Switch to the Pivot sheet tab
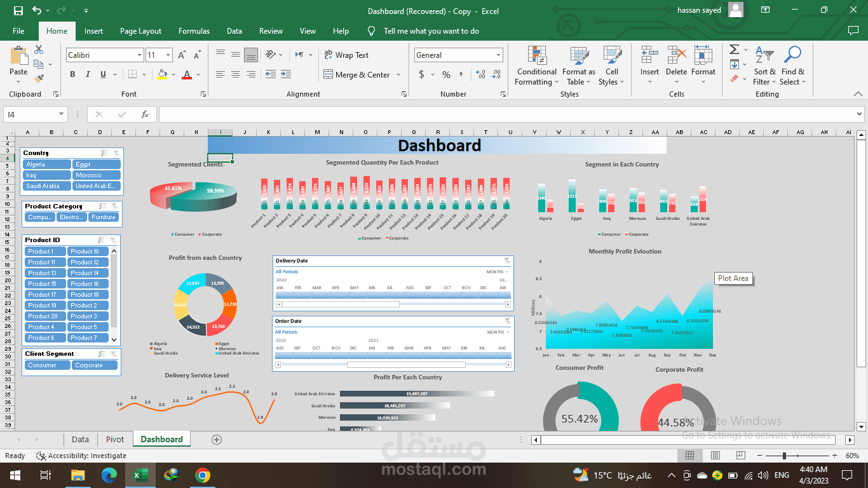The image size is (868, 488). pyautogui.click(x=115, y=439)
